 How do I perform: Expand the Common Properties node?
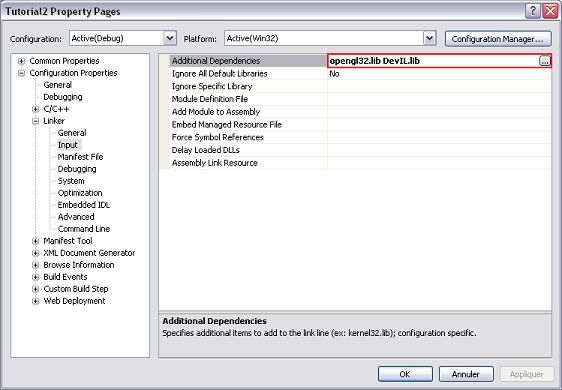pyautogui.click(x=22, y=61)
